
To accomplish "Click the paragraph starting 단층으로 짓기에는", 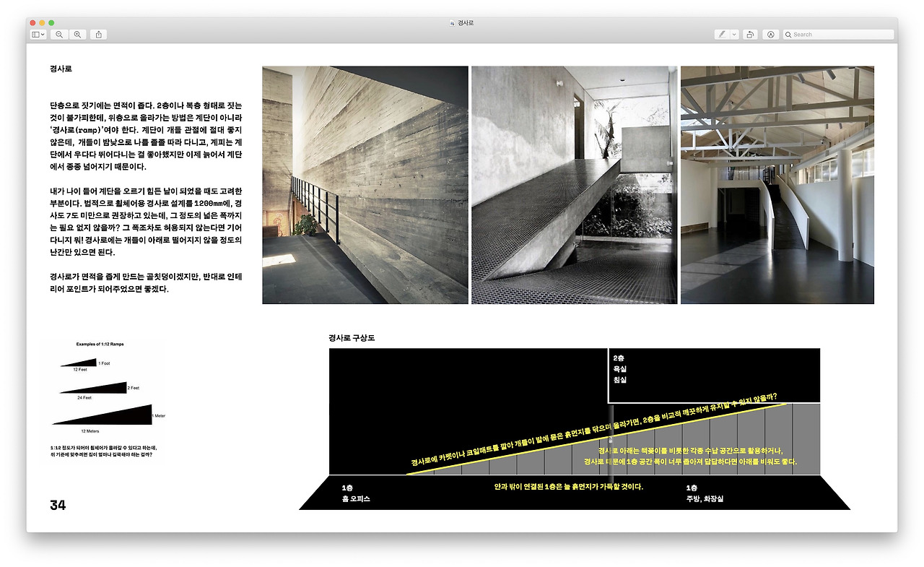I will pyautogui.click(x=147, y=137).
